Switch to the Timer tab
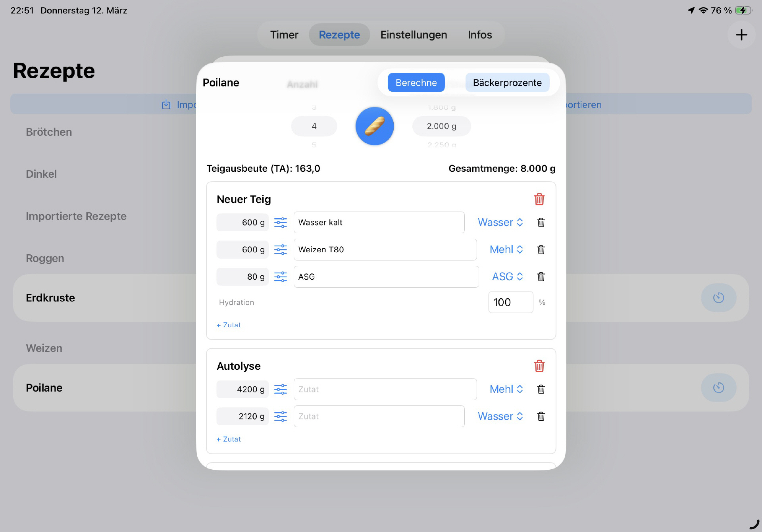This screenshot has width=762, height=532. pos(284,35)
